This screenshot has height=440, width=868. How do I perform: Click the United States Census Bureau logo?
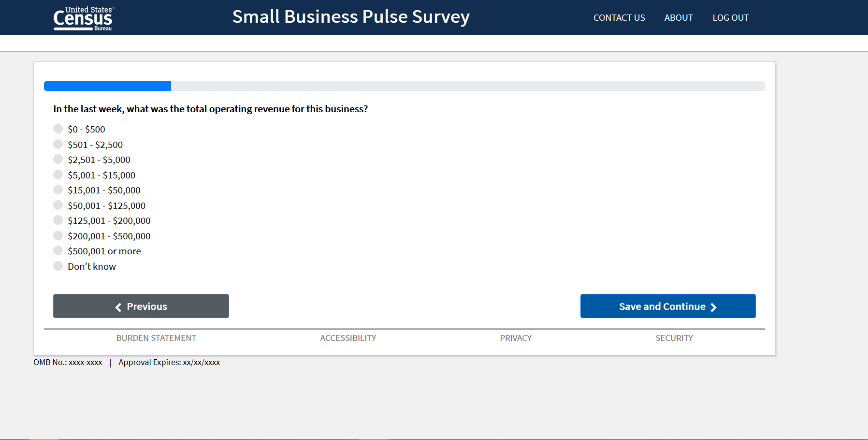tap(83, 18)
